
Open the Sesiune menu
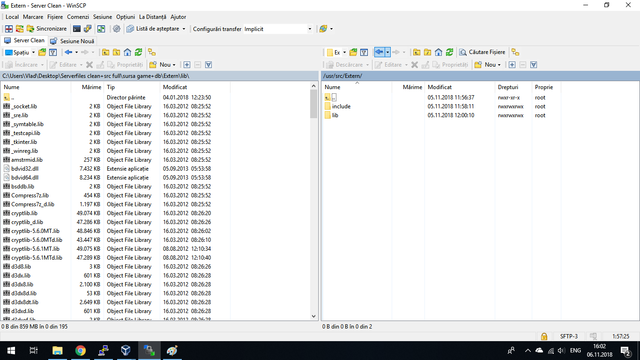102,17
